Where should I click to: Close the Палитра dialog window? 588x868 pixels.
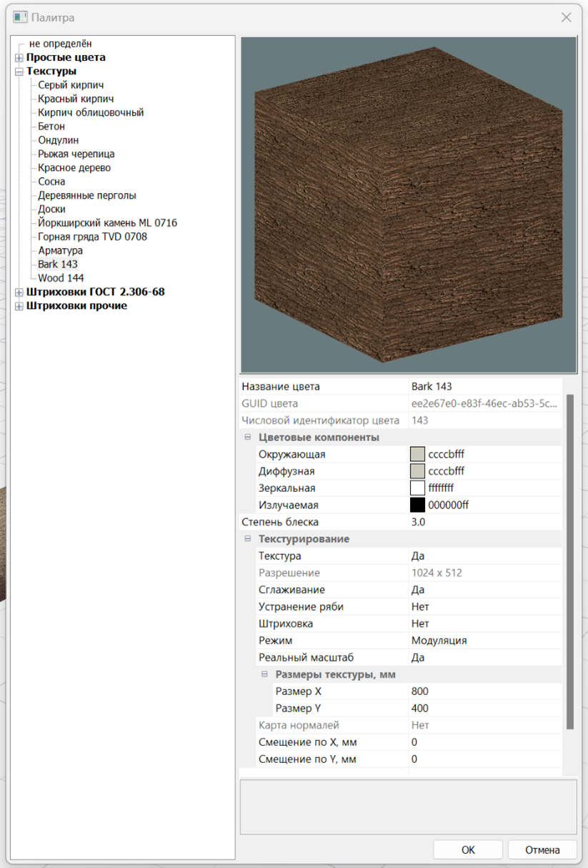pos(566,17)
